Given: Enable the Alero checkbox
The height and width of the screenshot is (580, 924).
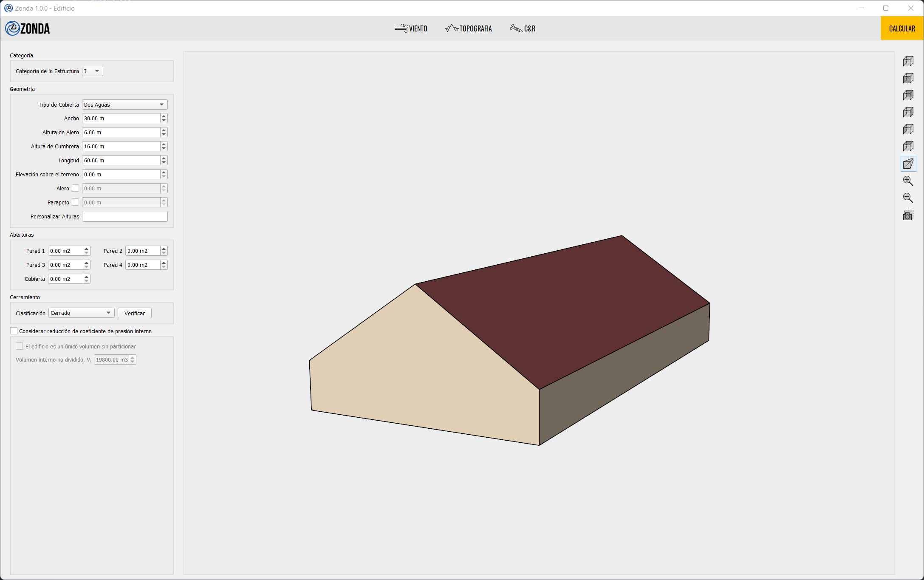Looking at the screenshot, I should coord(75,188).
